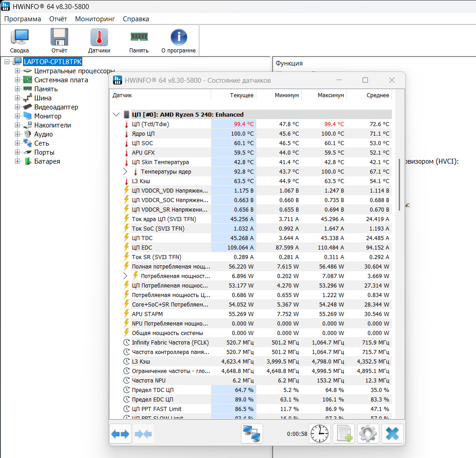Expand the Видеоадаптер tree node
Screen dimensions: 476x458
coord(18,107)
